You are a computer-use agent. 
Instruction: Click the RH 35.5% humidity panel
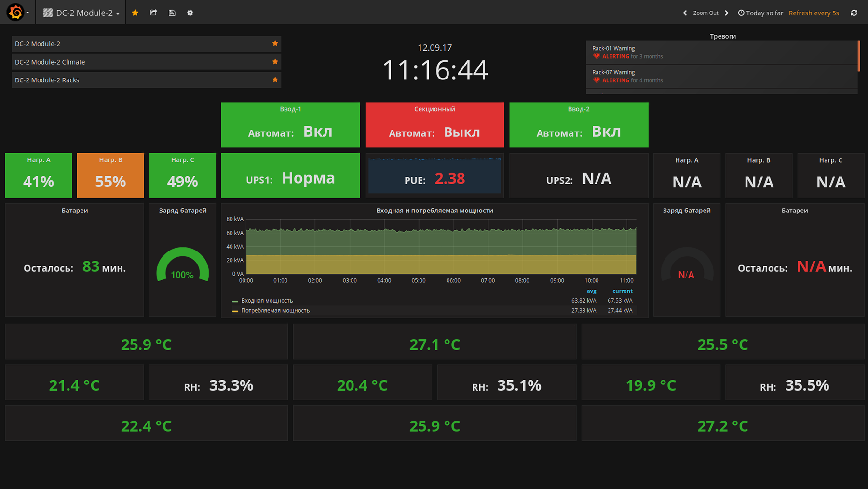795,383
